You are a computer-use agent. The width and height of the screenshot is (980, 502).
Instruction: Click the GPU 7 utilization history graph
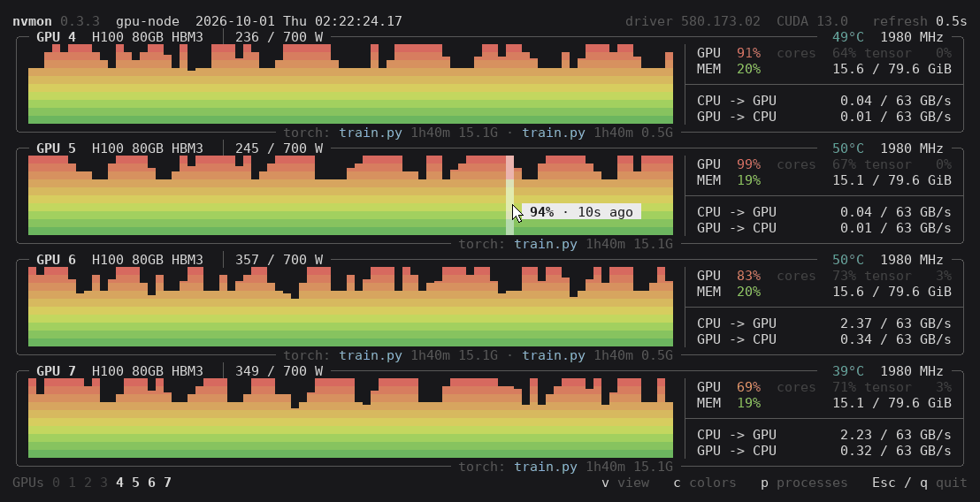350,418
